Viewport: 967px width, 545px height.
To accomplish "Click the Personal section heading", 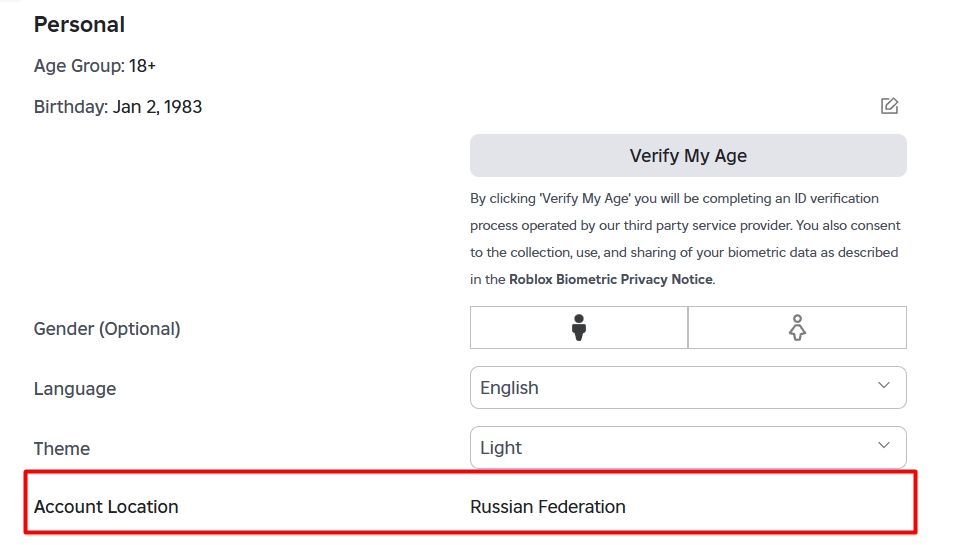I will 80,25.
